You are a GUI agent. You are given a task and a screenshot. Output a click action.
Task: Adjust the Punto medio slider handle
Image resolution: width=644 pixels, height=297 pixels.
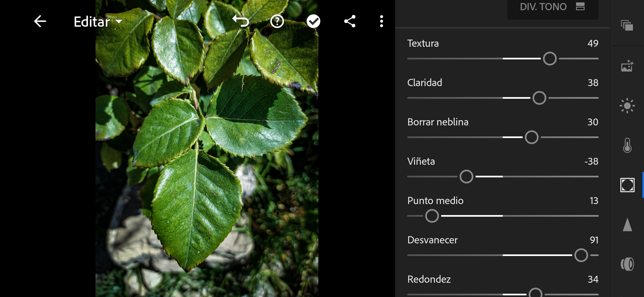coord(432,216)
